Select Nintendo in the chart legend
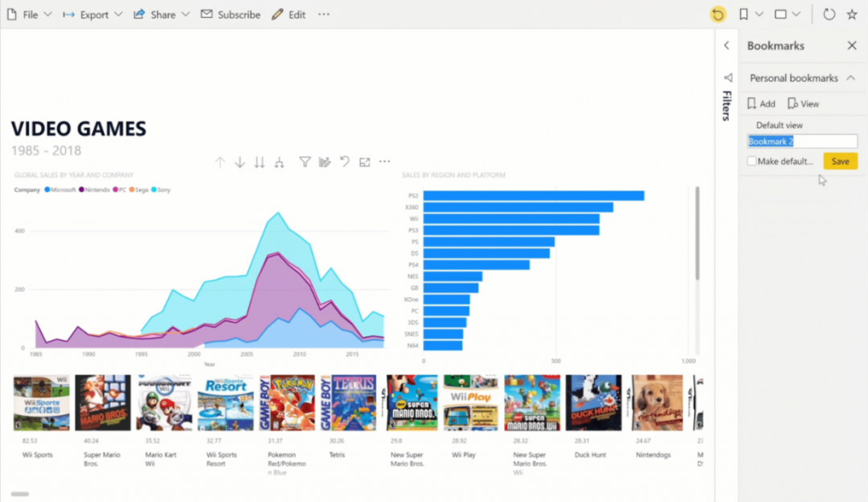This screenshot has width=868, height=502. 95,190
